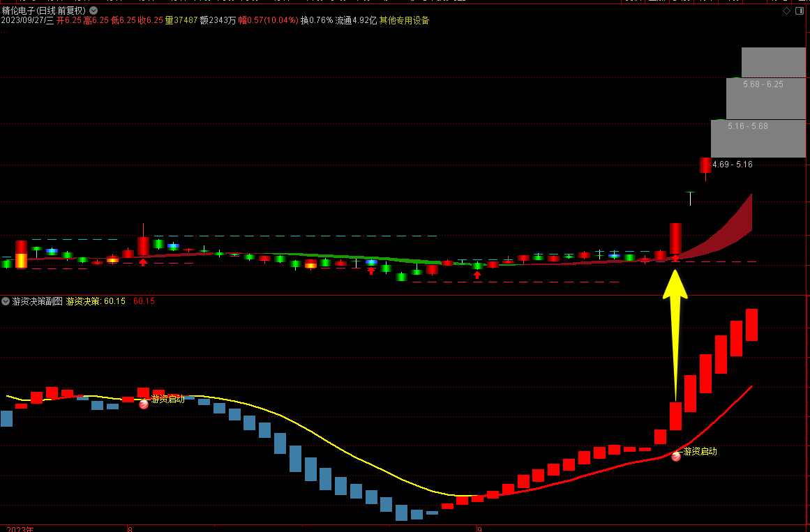Expand the 游资决策副图 indicator menu arrow

(6, 301)
